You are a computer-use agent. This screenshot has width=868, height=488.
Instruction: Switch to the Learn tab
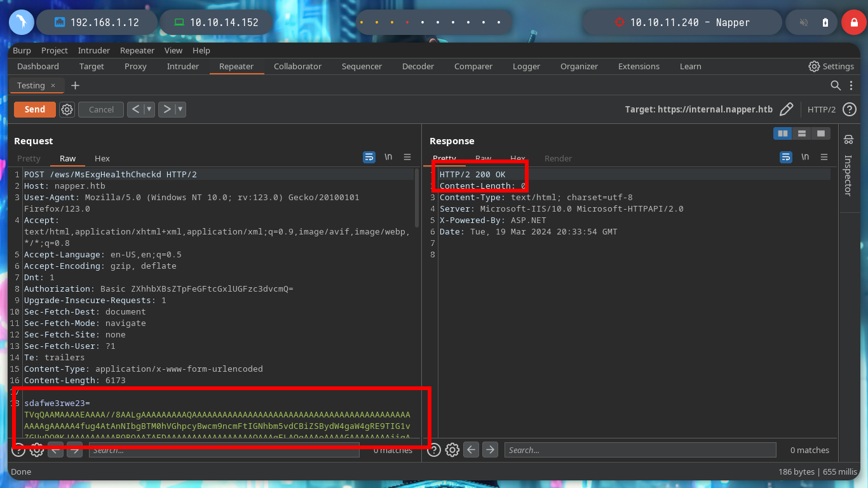tap(691, 66)
